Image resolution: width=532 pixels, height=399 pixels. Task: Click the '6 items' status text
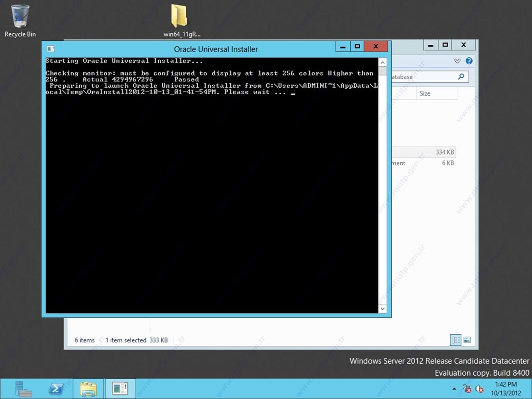(x=85, y=340)
